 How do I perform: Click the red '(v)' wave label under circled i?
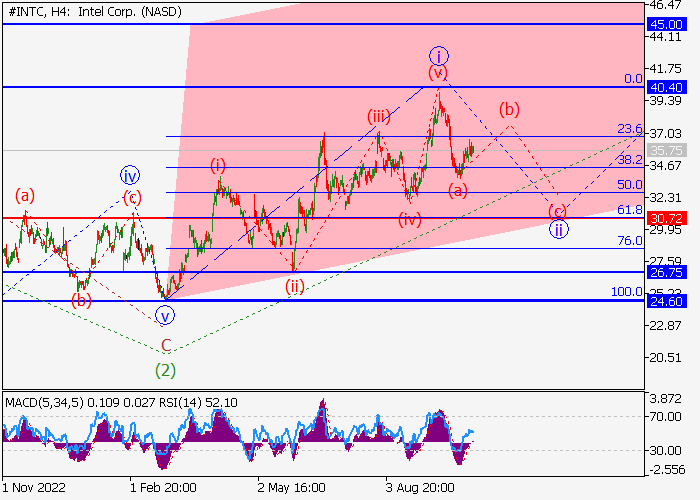438,72
